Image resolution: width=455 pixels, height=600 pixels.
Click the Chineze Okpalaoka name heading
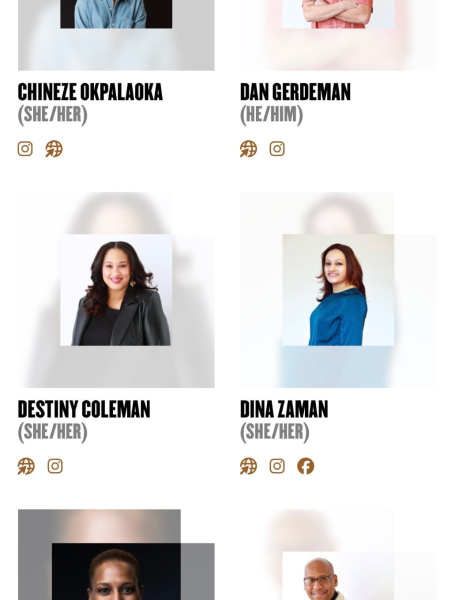tap(90, 92)
